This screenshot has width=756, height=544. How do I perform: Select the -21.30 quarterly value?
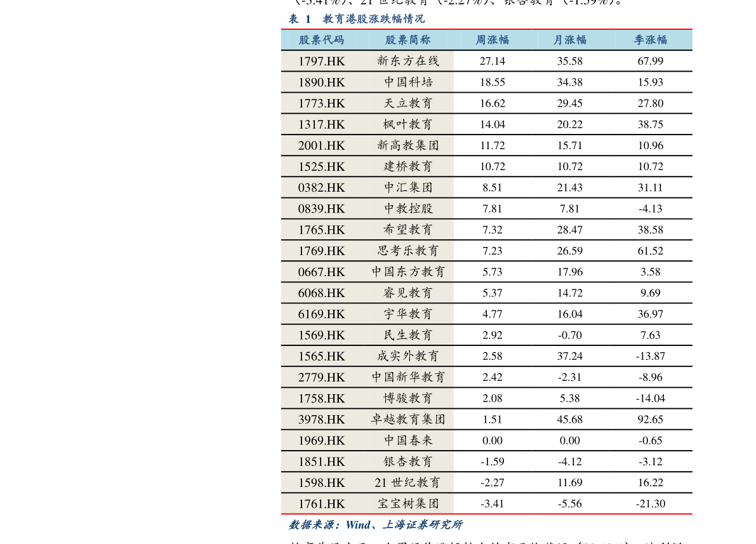(650, 503)
